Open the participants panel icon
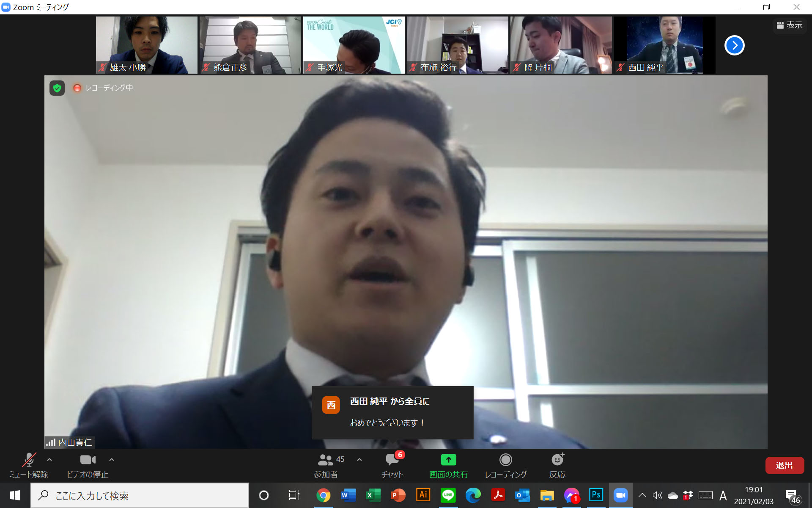This screenshot has height=508, width=812. [326, 460]
